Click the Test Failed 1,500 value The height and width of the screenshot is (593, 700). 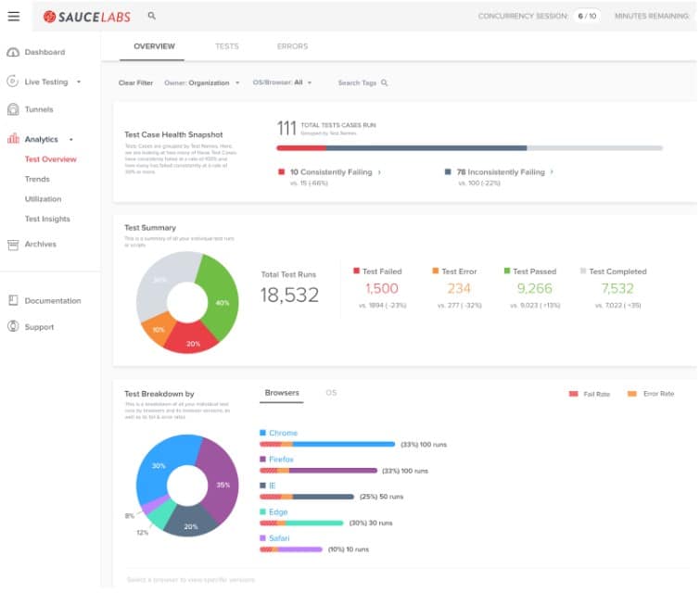[x=382, y=288]
